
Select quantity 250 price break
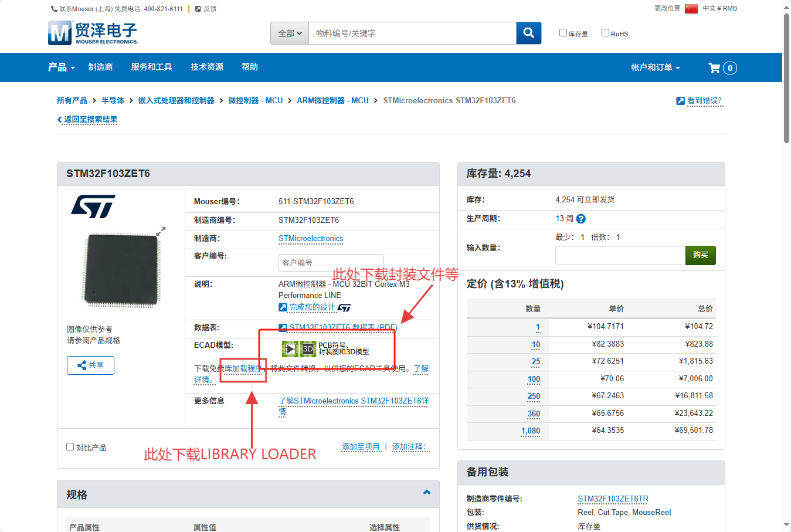point(534,397)
